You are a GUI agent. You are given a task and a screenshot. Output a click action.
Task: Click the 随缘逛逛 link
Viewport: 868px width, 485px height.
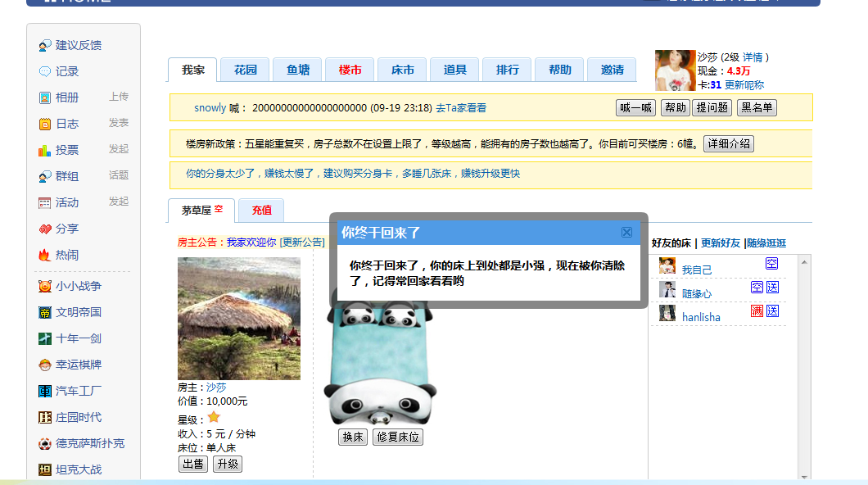point(766,243)
